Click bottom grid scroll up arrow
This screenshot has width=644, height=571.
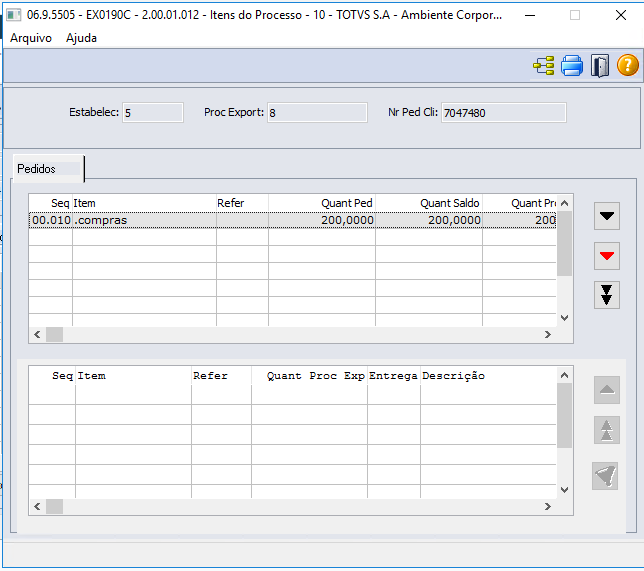(x=564, y=375)
